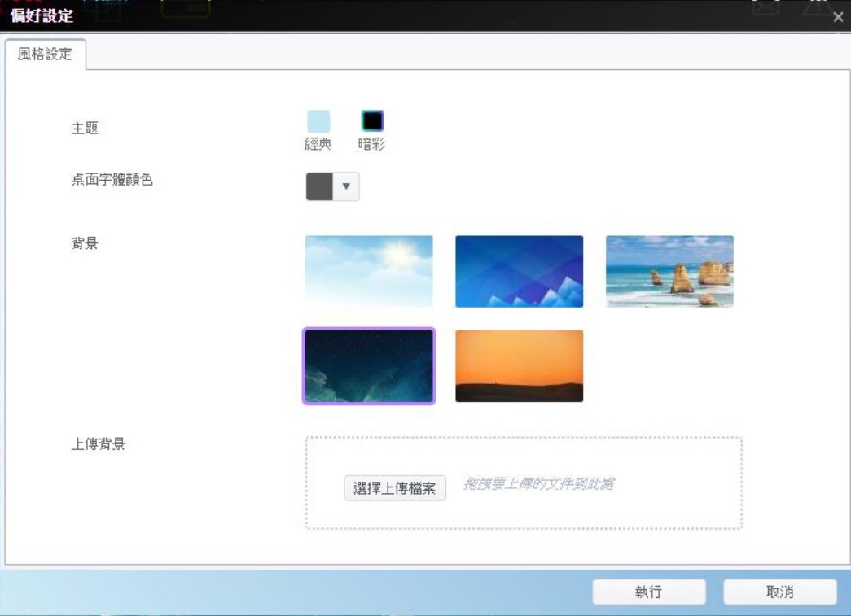This screenshot has width=851, height=616.
Task: Click the 取消 cancel button
Action: (x=780, y=592)
